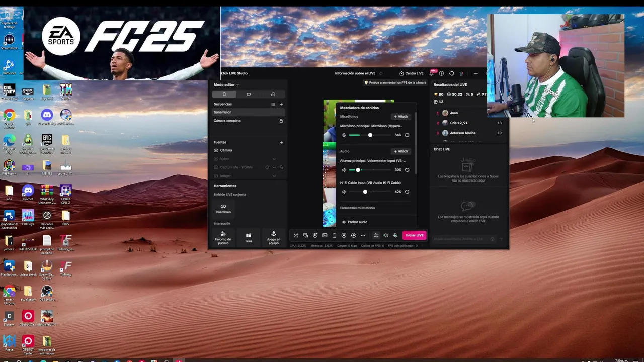Open the help question mark icon
Image resolution: width=644 pixels, height=362 pixels.
[441, 73]
